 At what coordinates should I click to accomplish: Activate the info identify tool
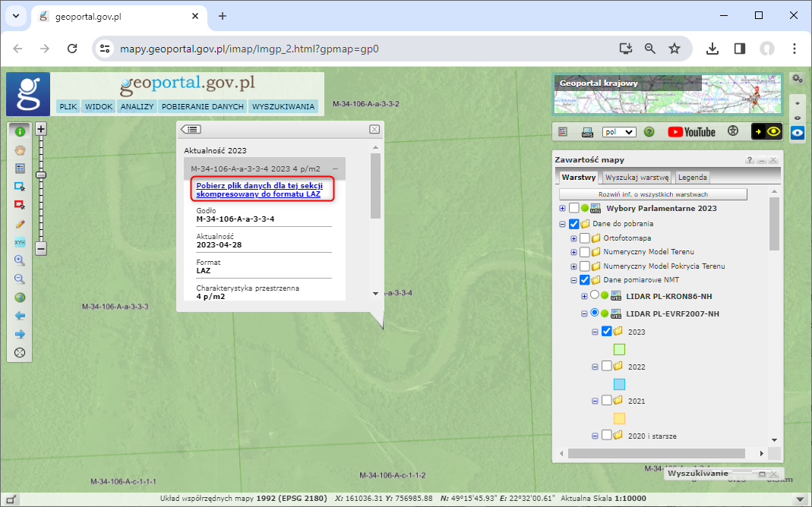pos(20,131)
